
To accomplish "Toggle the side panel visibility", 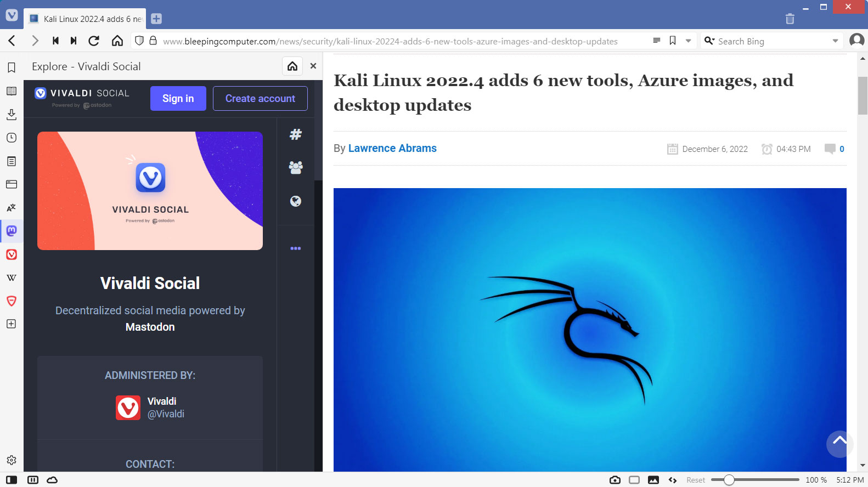I will [x=12, y=480].
